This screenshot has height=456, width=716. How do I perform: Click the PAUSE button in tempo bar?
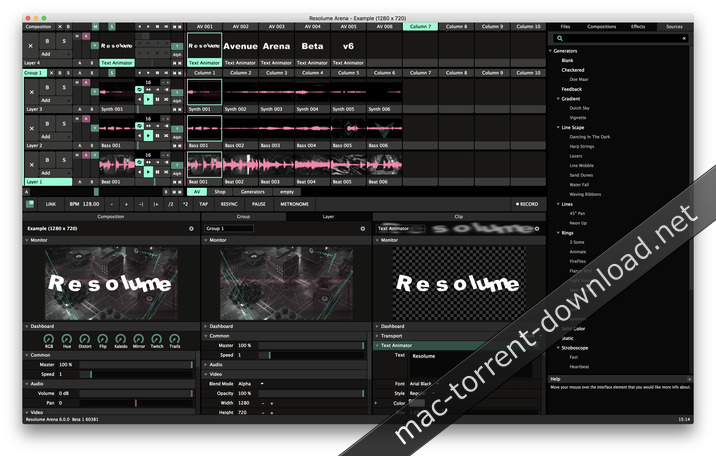tap(259, 204)
